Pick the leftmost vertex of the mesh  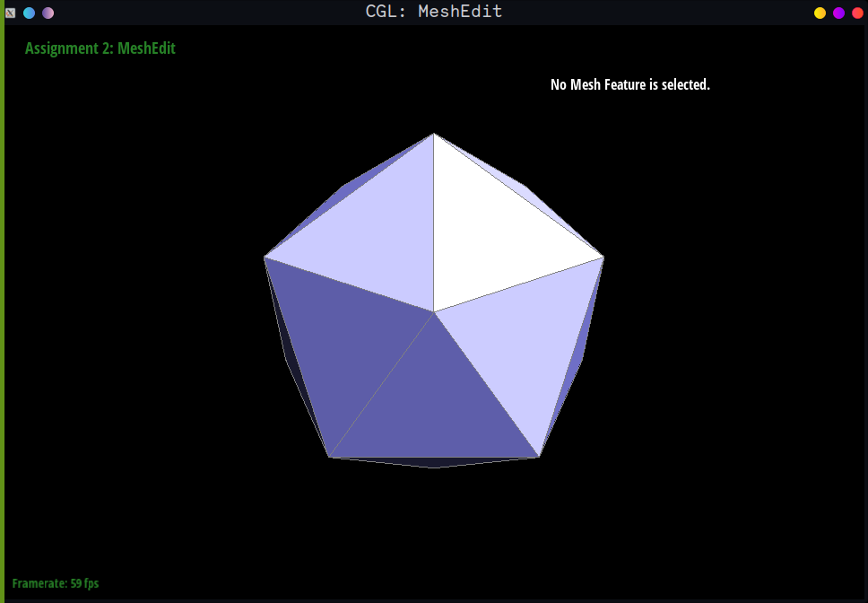pos(265,258)
